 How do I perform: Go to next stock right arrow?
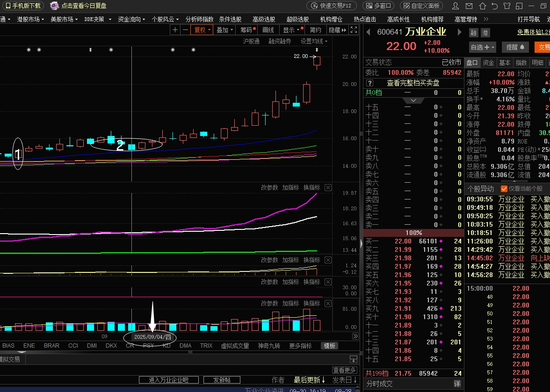click(459, 32)
